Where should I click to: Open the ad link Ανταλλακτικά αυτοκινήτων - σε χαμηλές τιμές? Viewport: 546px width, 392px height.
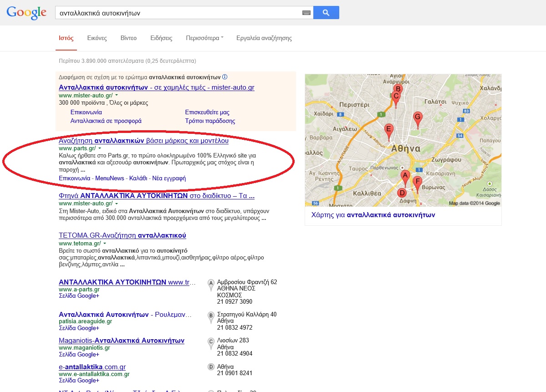[x=156, y=87]
